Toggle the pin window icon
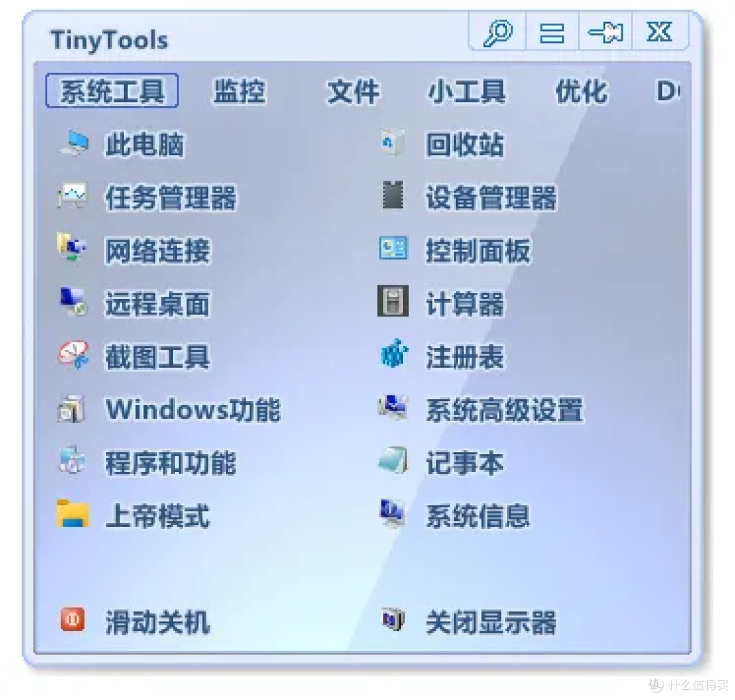The height and width of the screenshot is (700, 735). tap(605, 33)
